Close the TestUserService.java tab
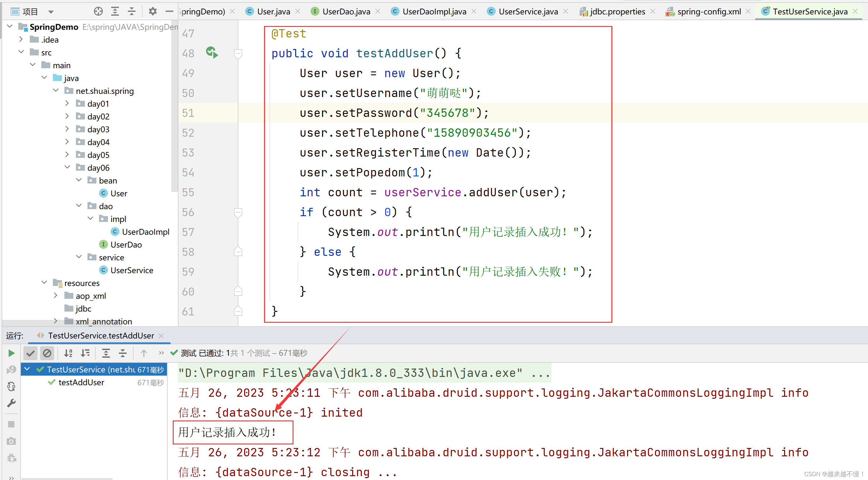This screenshot has height=480, width=868. tap(855, 11)
